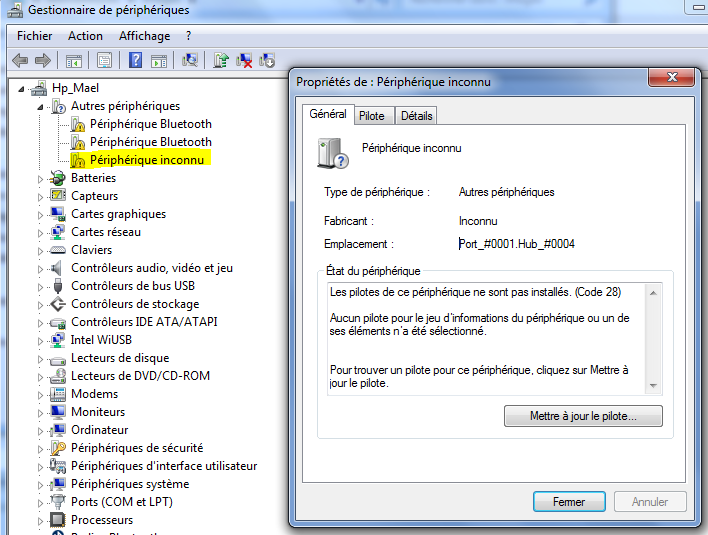This screenshot has height=535, width=708.
Task: Click the Fermer button
Action: pyautogui.click(x=569, y=502)
